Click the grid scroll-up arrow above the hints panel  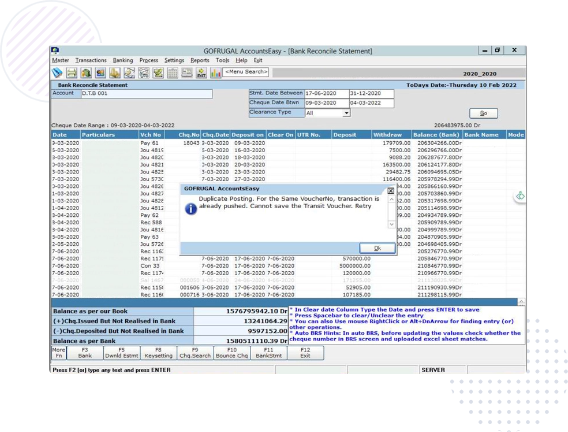pos(521,302)
